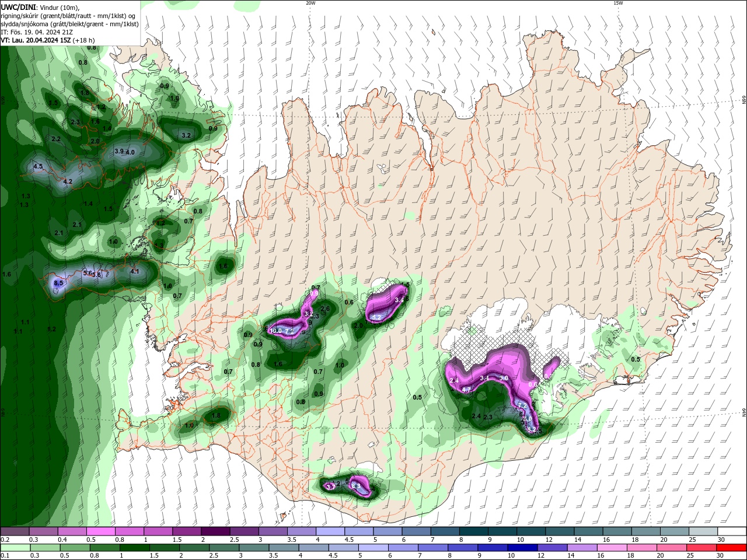The image size is (747, 560).
Task: Click the 'VT: Lau. 20.04.2024 15Z (+18 h)' line
Action: pyautogui.click(x=48, y=40)
